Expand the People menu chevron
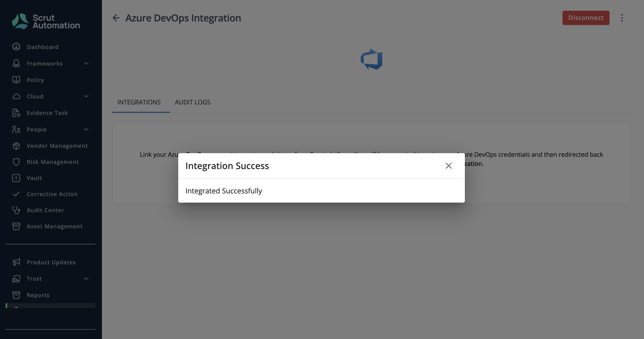 click(86, 129)
